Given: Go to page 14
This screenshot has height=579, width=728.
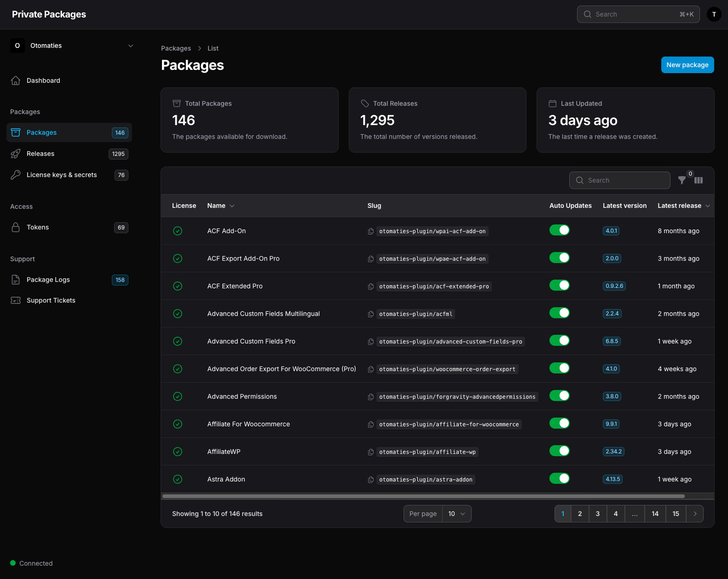Looking at the screenshot, I should pyautogui.click(x=655, y=514).
